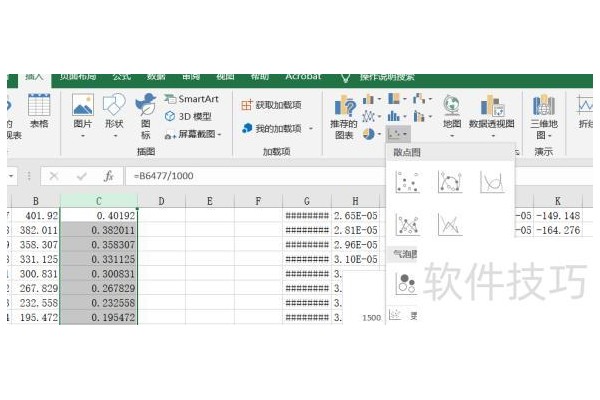Confirm the formula bar entry (checkmark)
Screen dimensions: 600x400
coord(82,176)
